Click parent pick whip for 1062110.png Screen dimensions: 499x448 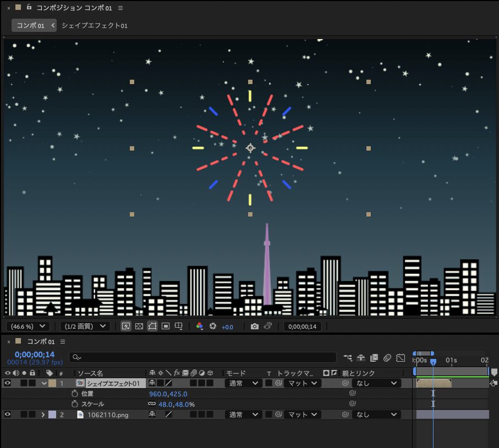coord(346,414)
